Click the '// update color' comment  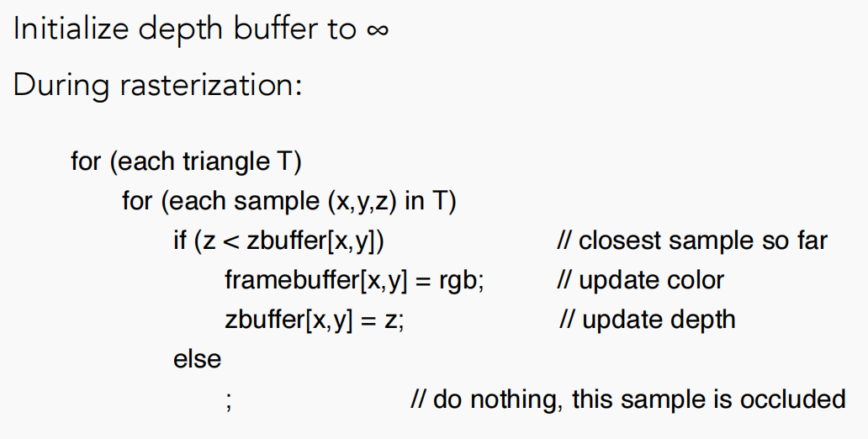[640, 281]
